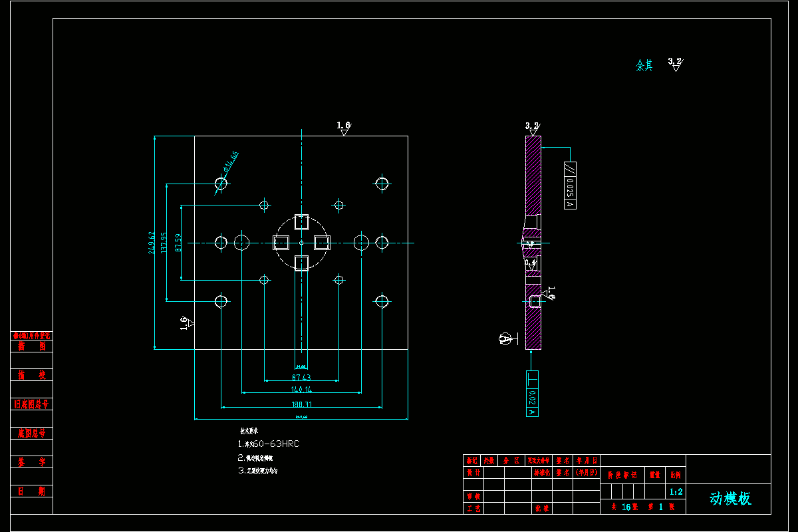
Task: Select the 工艺 row label
Action: pos(473,508)
